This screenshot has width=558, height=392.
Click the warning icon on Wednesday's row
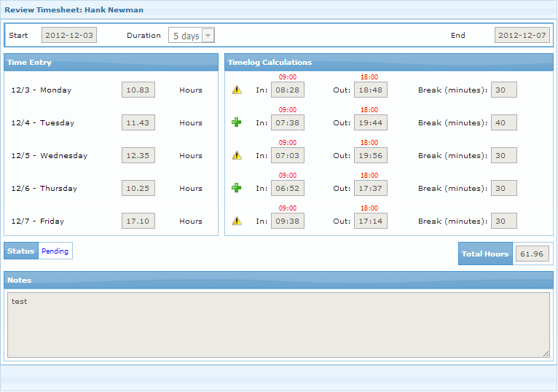[237, 155]
